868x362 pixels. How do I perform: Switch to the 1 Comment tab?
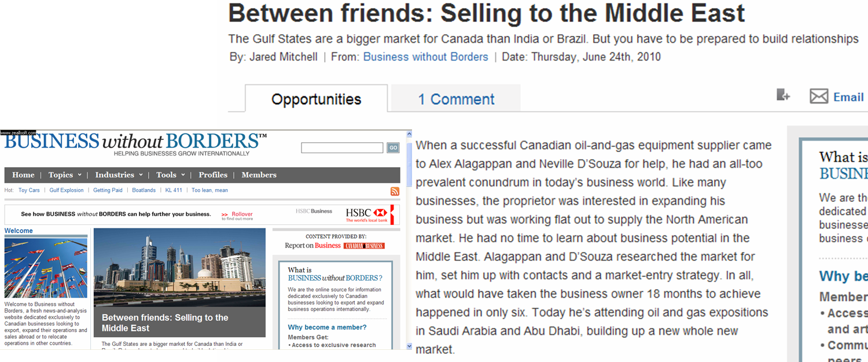click(456, 99)
